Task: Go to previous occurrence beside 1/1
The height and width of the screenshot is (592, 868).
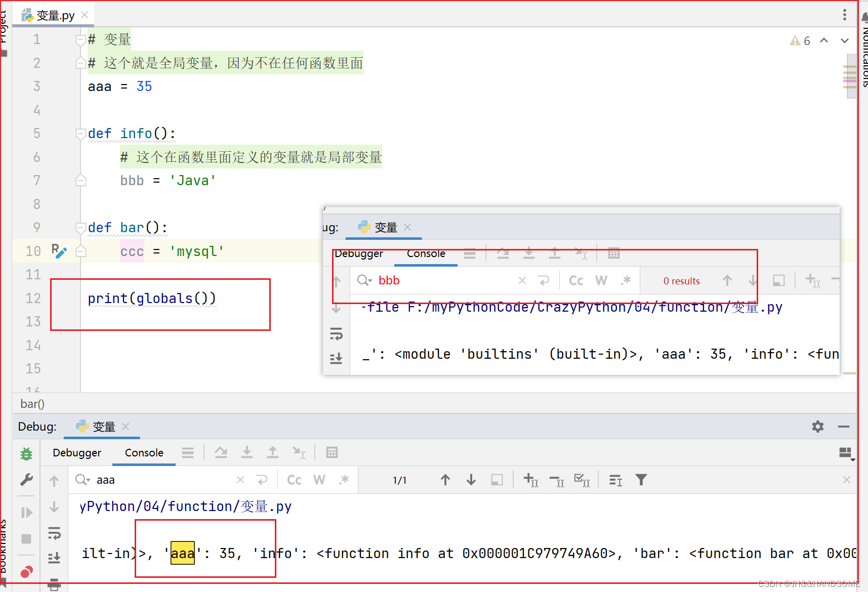Action: coord(445,480)
